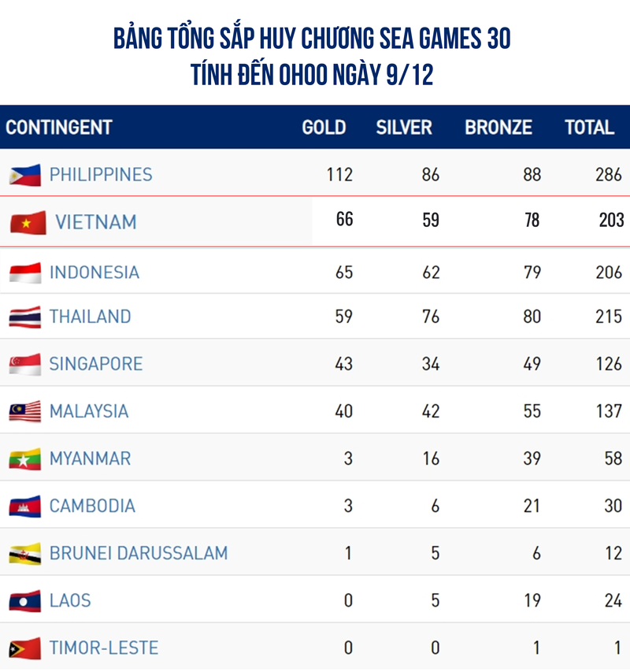The image size is (630, 672).
Task: Sort by the BRONZE column header
Action: point(498,128)
